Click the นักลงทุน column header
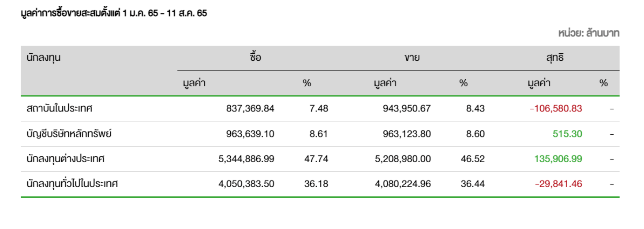 tap(44, 57)
